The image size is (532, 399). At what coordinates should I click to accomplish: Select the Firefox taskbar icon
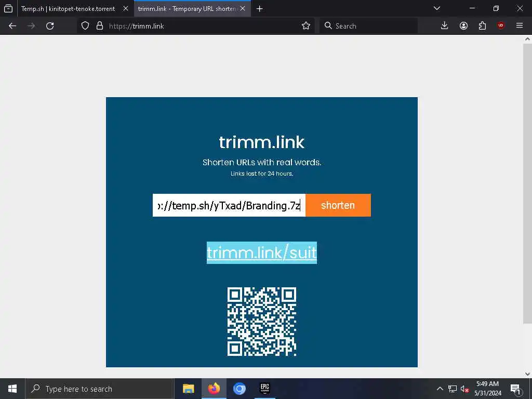click(214, 389)
